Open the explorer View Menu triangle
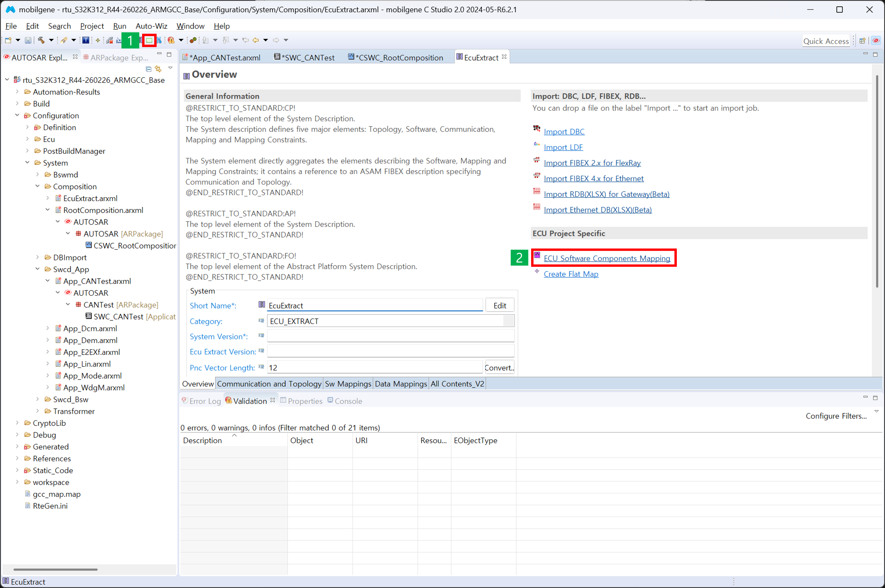The width and height of the screenshot is (885, 588). [170, 68]
